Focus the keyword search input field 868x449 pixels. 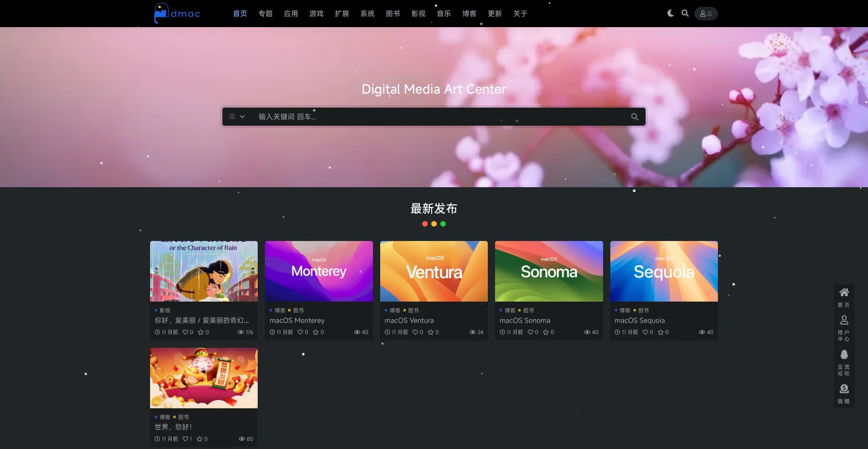(439, 117)
